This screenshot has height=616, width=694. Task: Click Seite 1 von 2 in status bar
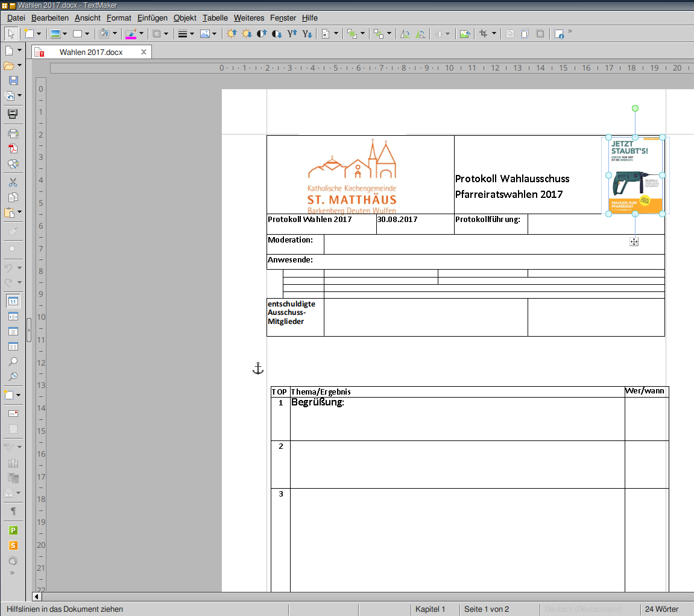click(487, 609)
